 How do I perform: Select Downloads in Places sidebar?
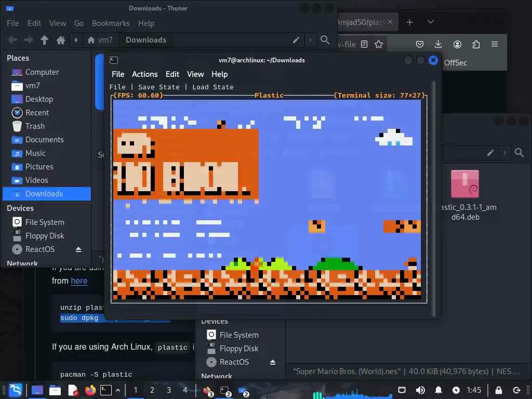[47, 194]
